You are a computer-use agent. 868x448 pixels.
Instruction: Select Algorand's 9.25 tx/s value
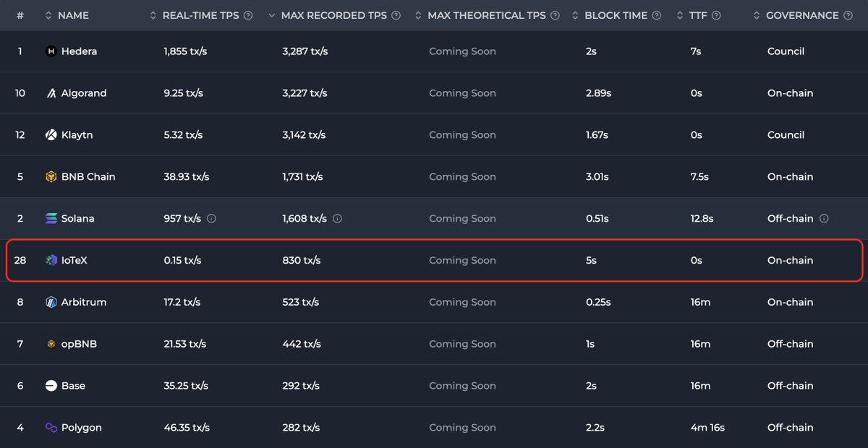(183, 93)
